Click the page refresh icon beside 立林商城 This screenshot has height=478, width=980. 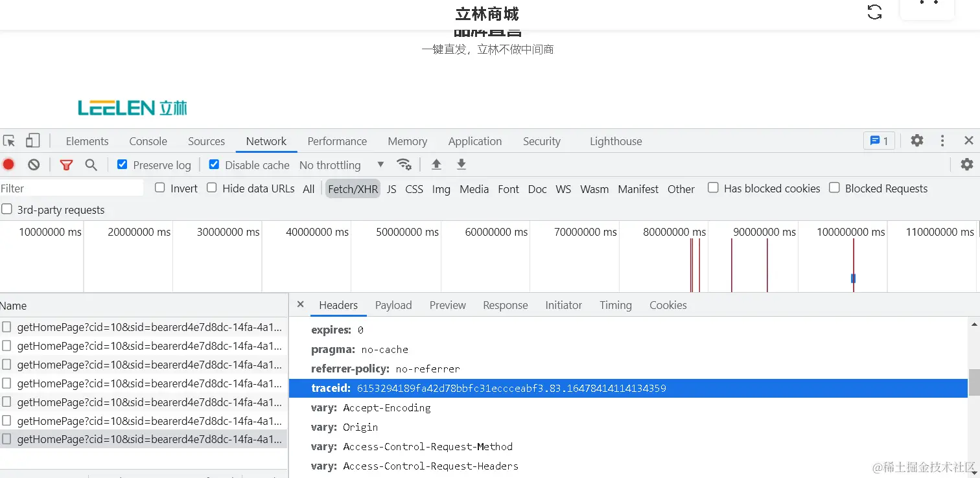click(x=874, y=12)
